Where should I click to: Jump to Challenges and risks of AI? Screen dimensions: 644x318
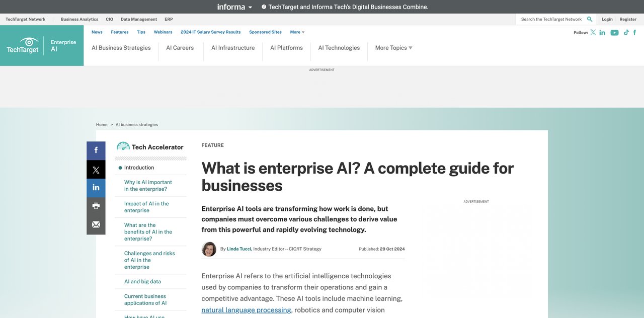(149, 260)
